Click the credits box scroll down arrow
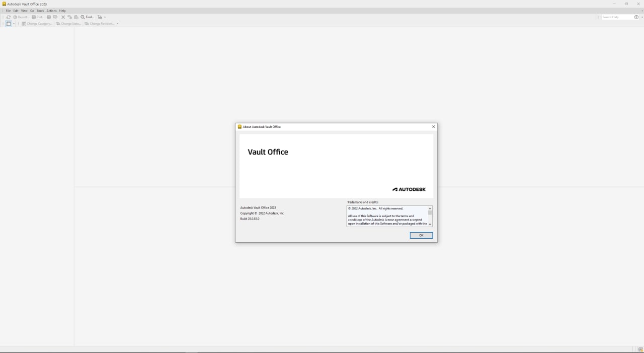The height and width of the screenshot is (353, 644). 430,224
